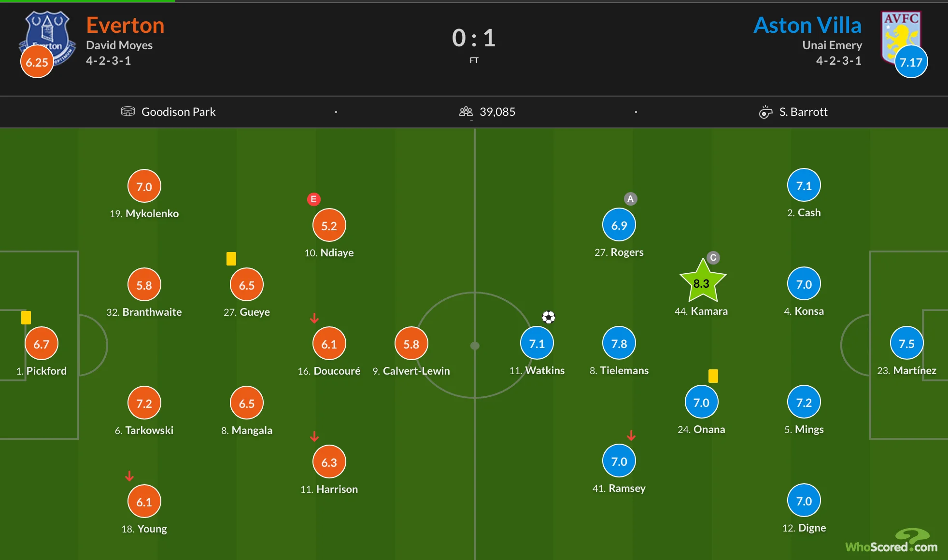Select Pickford's rating circle
This screenshot has height=560, width=948.
click(x=42, y=344)
